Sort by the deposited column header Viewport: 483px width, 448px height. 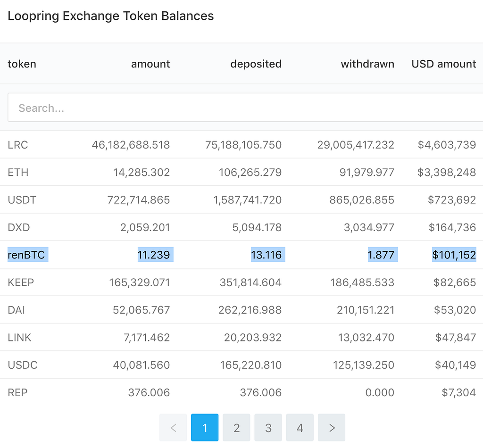coord(256,64)
